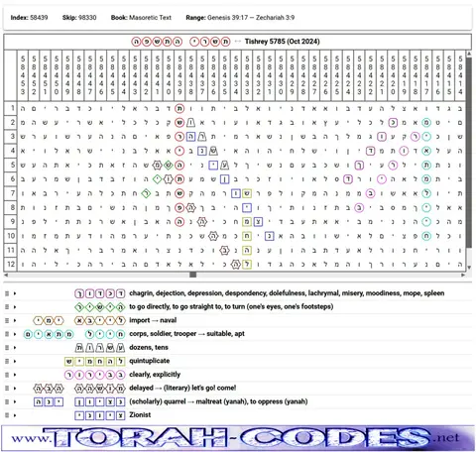This screenshot has height=452, width=476.
Task: Click the 'Book: Masoretic Text' label
Action: [141, 18]
